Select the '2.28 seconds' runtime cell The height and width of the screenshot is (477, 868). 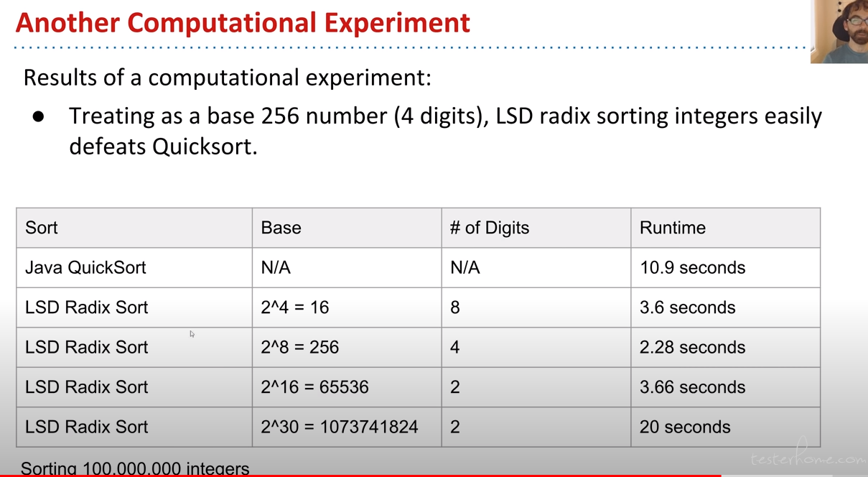(x=726, y=348)
